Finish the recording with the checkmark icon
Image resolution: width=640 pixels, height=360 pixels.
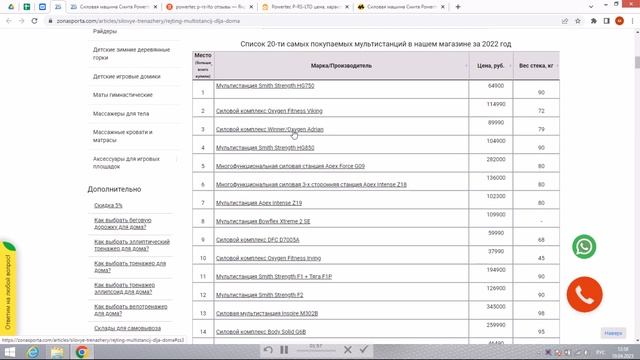(x=364, y=349)
